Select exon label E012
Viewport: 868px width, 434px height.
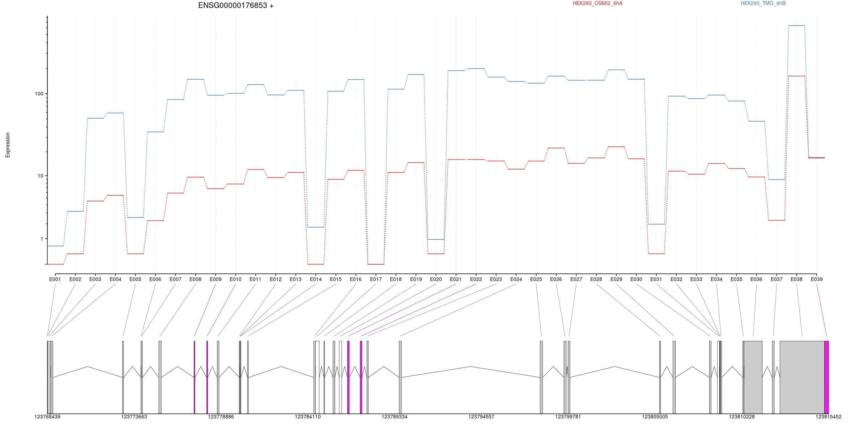point(276,279)
